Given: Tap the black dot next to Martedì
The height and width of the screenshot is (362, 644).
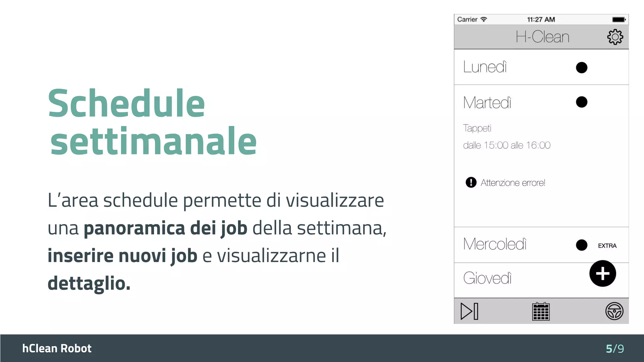Looking at the screenshot, I should point(581,102).
